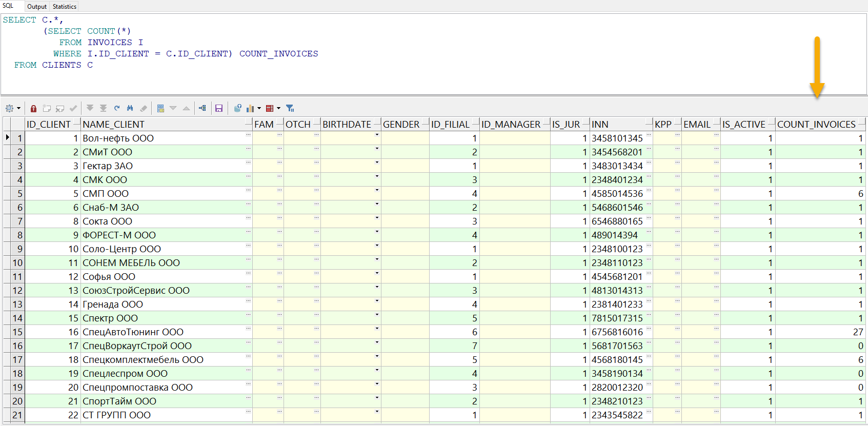Click the refresh query icon
This screenshot has height=426, width=868.
point(117,108)
